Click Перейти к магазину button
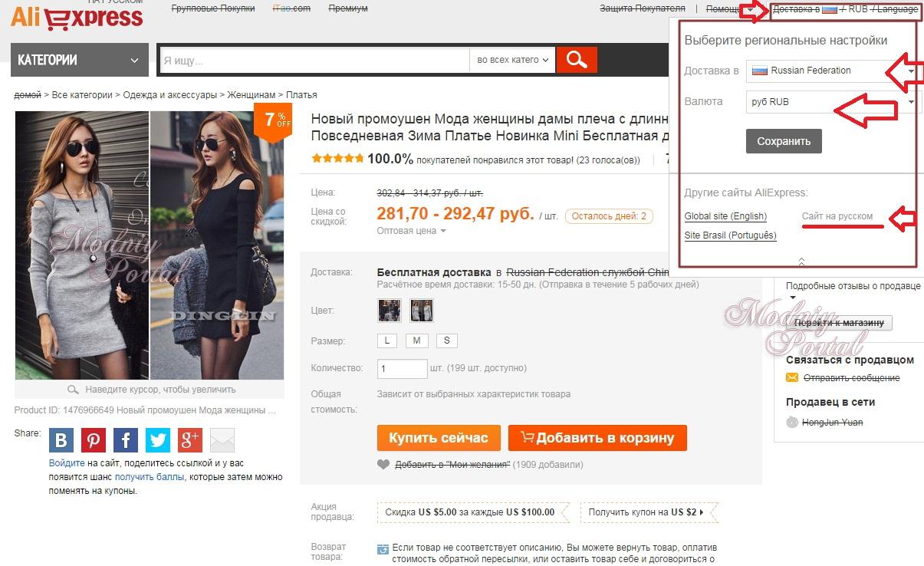 pos(839,323)
